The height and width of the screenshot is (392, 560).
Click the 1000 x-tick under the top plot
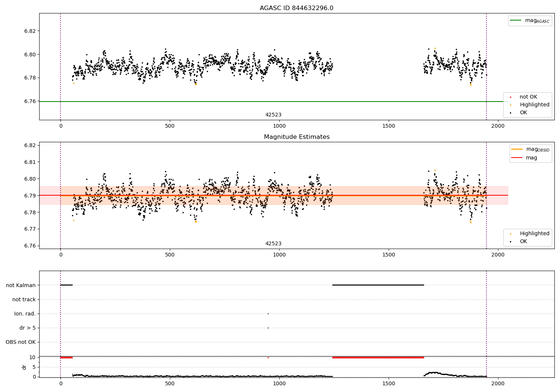(x=279, y=126)
